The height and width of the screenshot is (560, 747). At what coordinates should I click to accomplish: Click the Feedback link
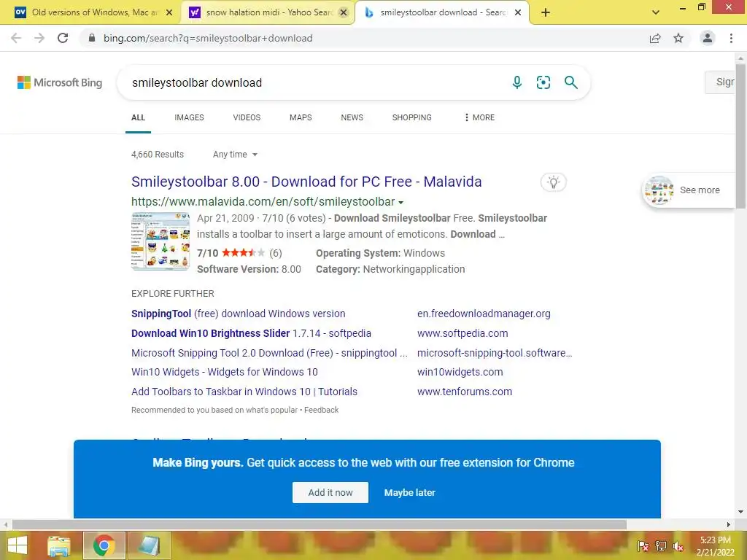(322, 410)
